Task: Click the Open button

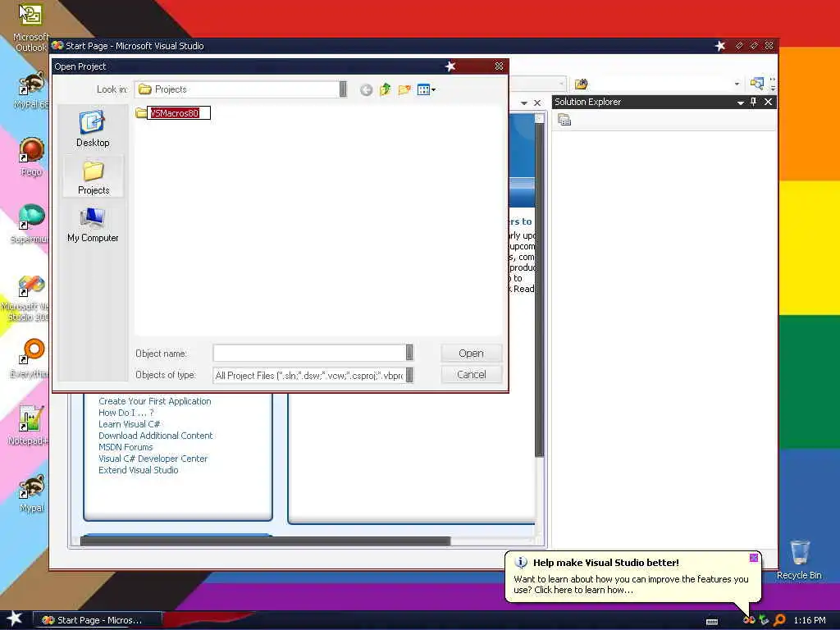Action: (471, 353)
